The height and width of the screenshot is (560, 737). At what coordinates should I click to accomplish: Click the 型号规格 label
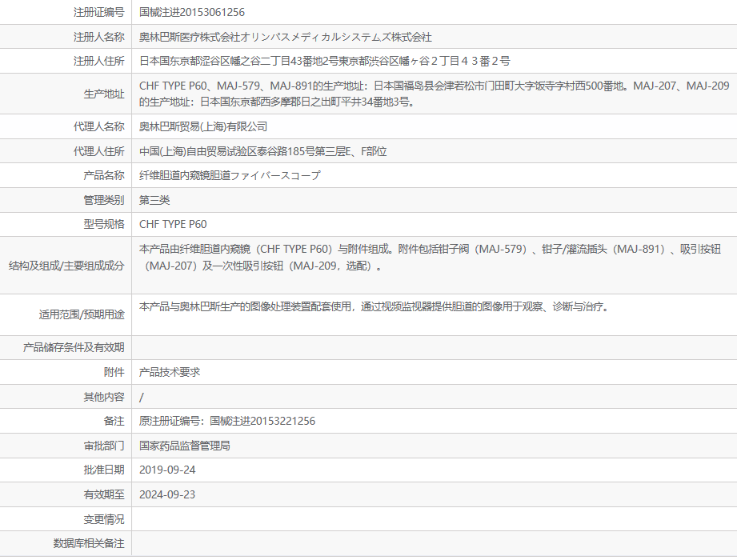104,224
